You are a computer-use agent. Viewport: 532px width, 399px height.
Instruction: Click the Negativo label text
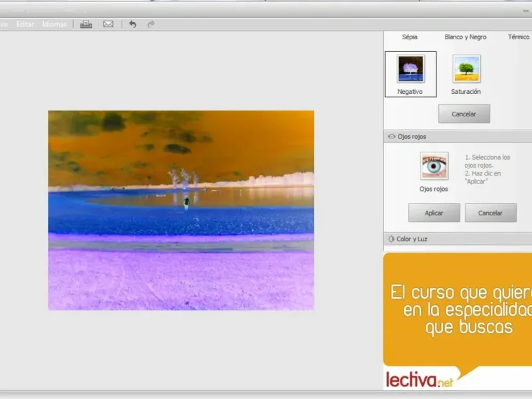(x=410, y=92)
